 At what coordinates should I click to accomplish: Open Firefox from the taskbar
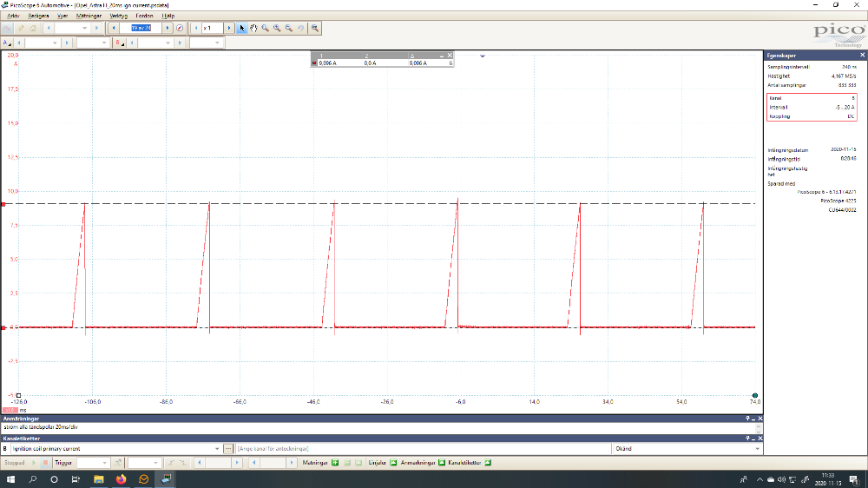point(121,479)
